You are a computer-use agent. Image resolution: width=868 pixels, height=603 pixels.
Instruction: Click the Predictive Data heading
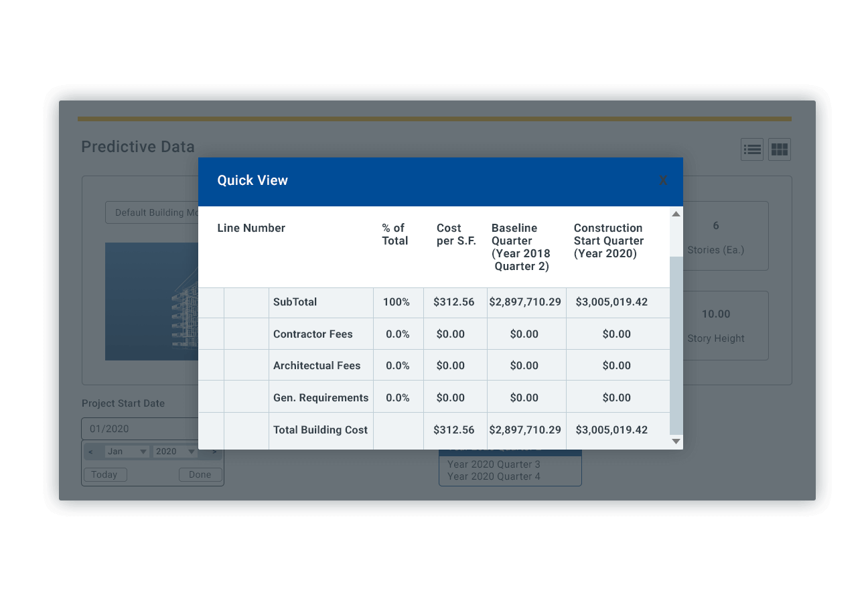pyautogui.click(x=138, y=147)
